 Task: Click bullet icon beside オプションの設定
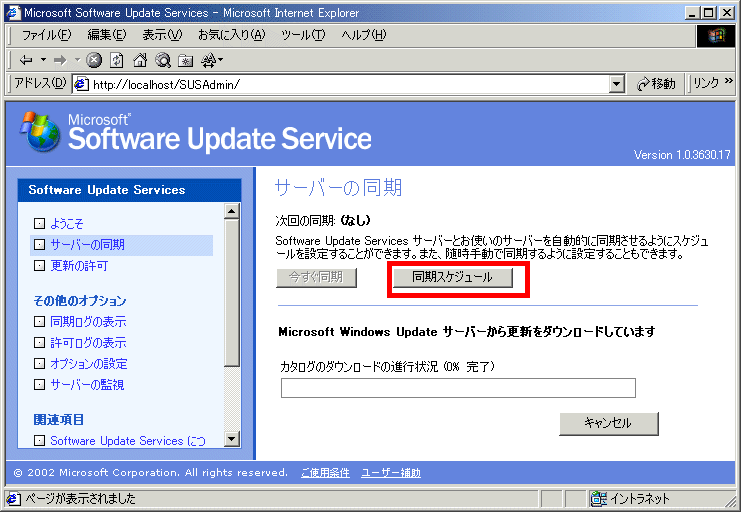pos(40,364)
